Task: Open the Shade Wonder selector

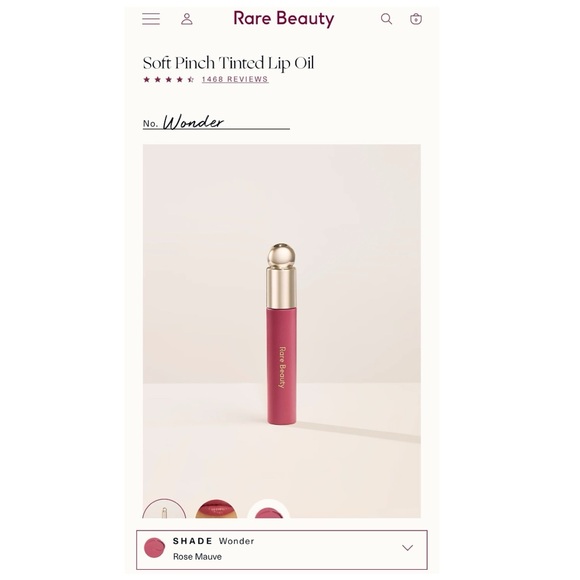Action: pyautogui.click(x=282, y=550)
